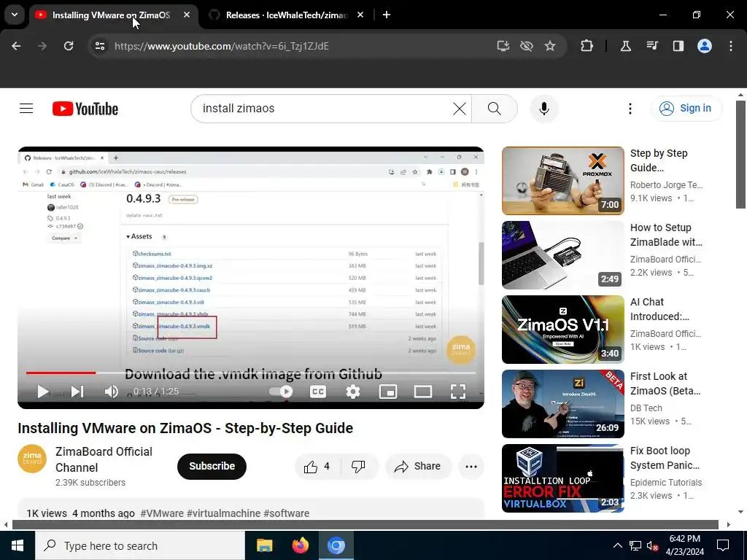747x560 pixels.
Task: Go back to previous page
Action: [x=16, y=46]
